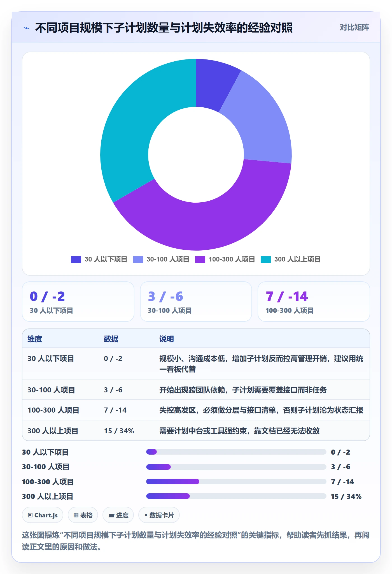Click table value 15 / 34%
Screen dimensions: 392x574
click(x=119, y=431)
